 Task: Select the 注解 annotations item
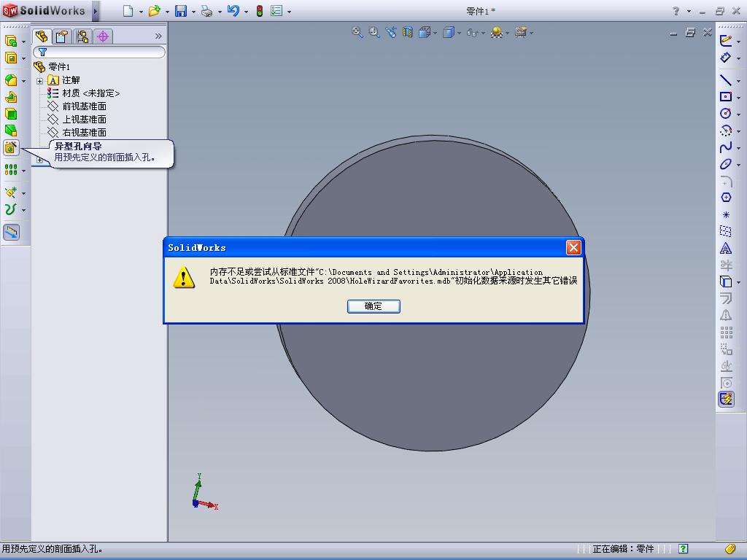pos(71,80)
